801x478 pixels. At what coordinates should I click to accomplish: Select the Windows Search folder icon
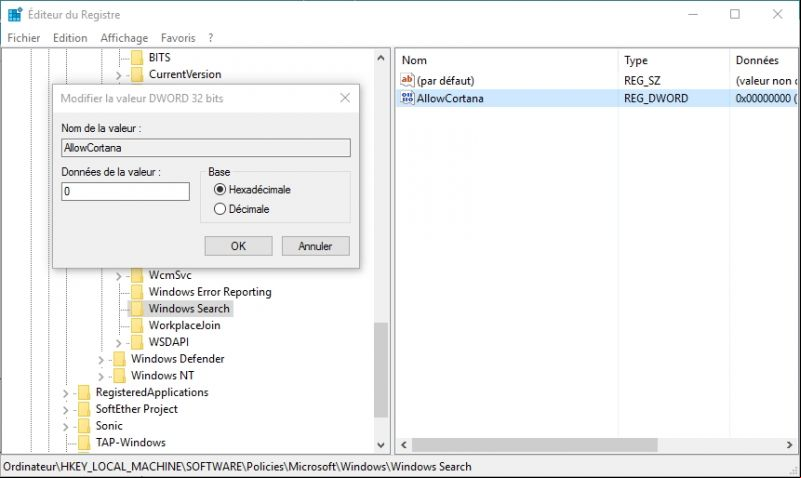[137, 309]
